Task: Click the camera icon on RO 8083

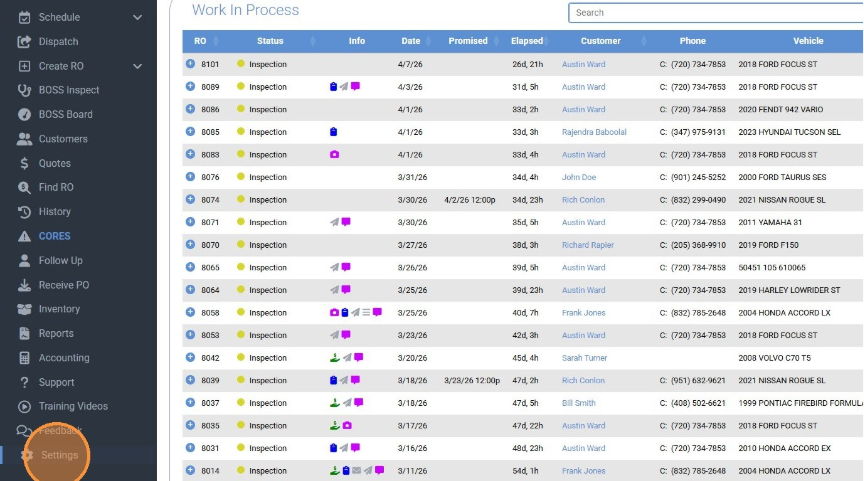Action: (334, 155)
